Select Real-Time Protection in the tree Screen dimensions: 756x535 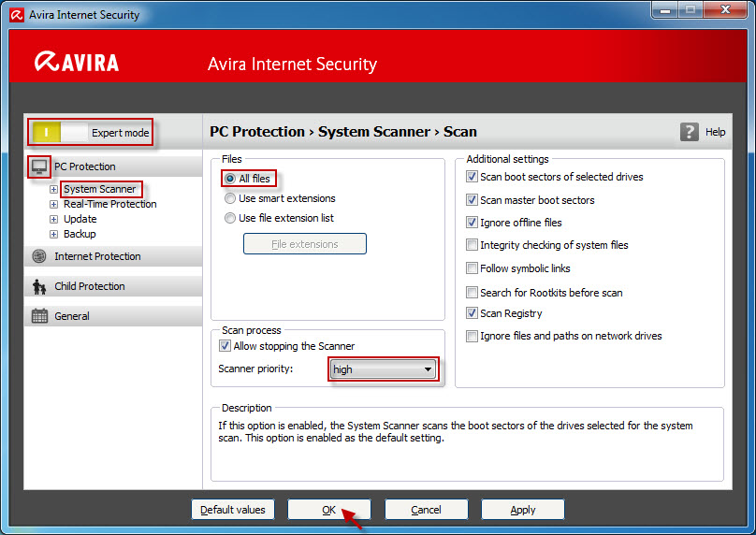(109, 204)
